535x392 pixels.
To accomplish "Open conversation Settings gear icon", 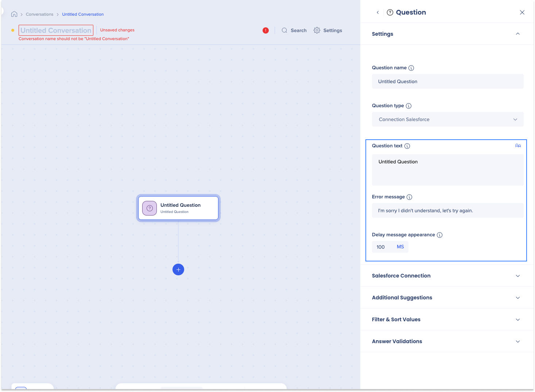I will coord(317,30).
